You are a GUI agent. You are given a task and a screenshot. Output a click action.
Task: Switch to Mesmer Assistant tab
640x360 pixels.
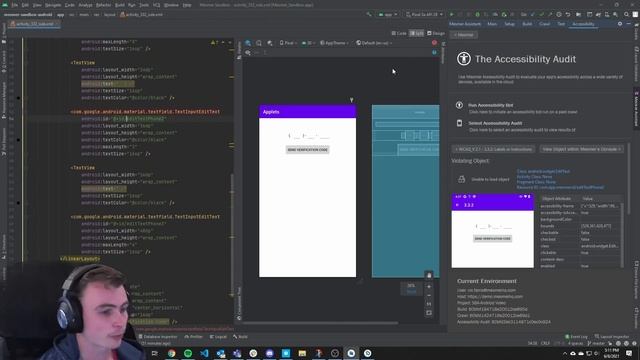(465, 24)
